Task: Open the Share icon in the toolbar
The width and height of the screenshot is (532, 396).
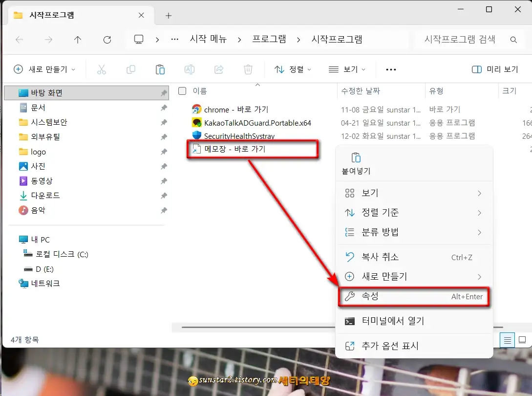Action: pyautogui.click(x=218, y=69)
